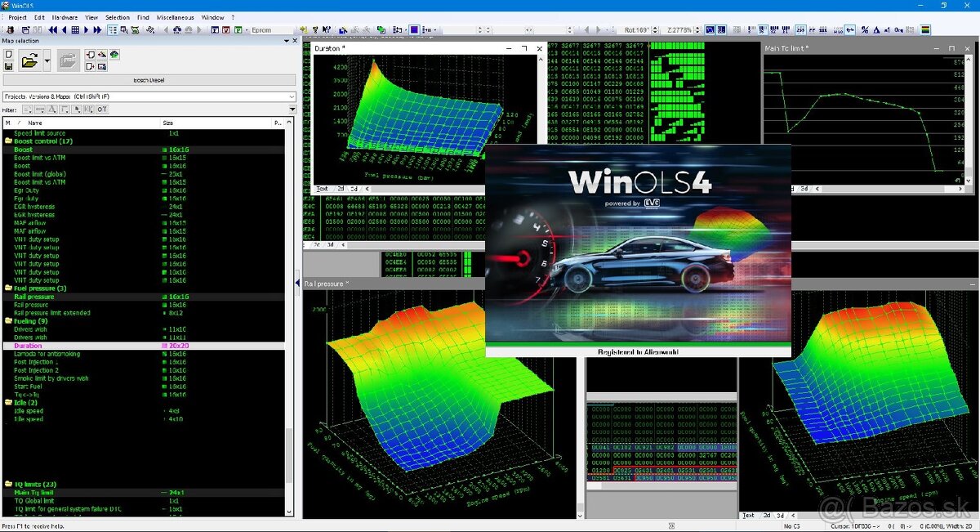980x532 pixels.
Task: Click the green map import icon
Action: [x=114, y=55]
